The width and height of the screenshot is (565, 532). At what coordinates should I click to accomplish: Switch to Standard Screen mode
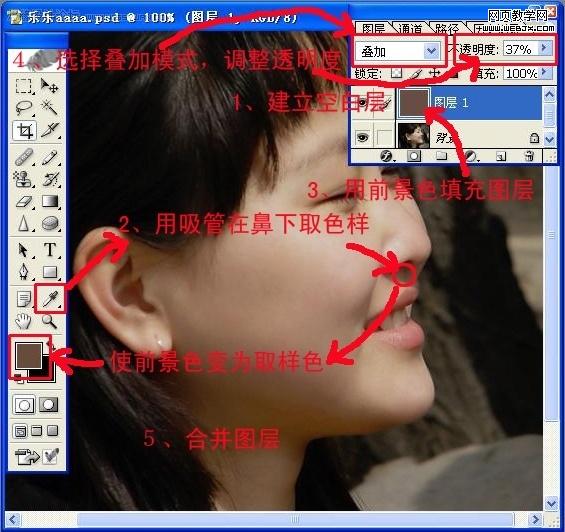click(21, 431)
